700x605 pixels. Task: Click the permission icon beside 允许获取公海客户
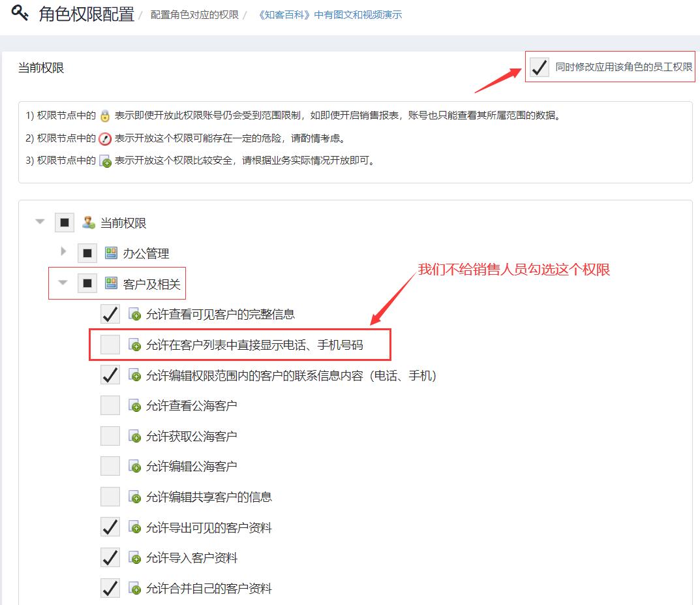[134, 437]
